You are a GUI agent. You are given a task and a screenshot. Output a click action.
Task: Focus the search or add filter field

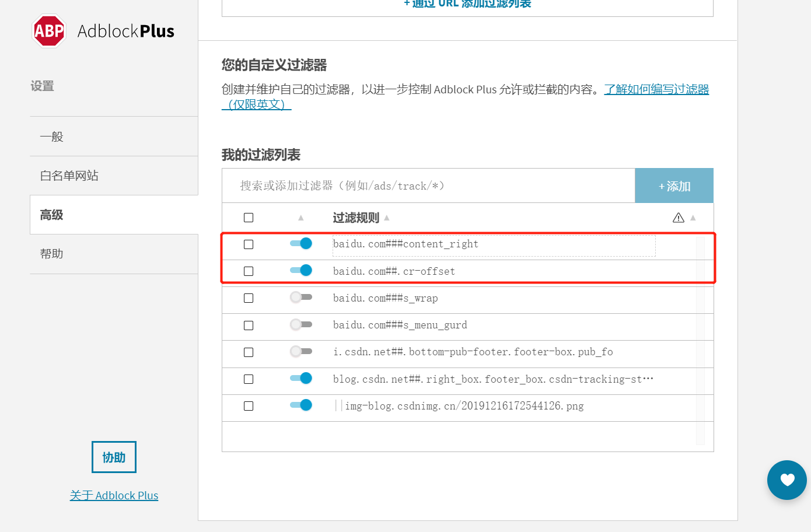click(x=428, y=186)
